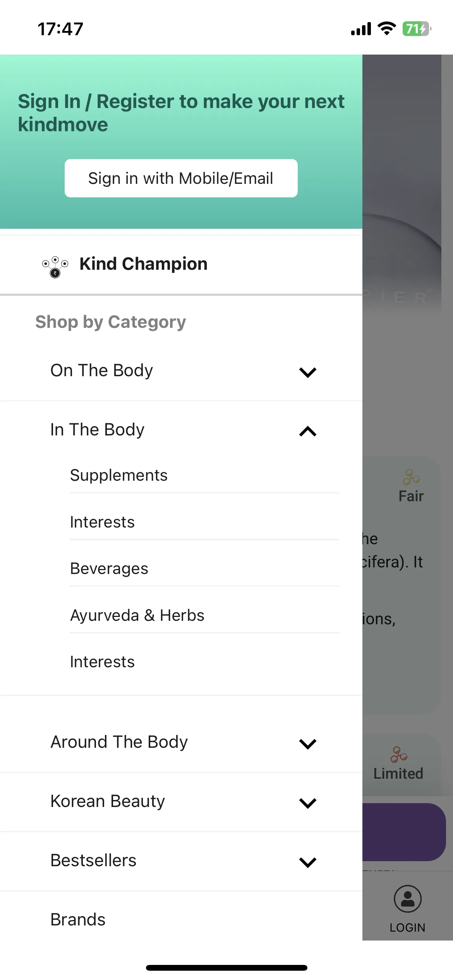Expand Around The Body chevron
The image size is (453, 980).
pyautogui.click(x=308, y=744)
